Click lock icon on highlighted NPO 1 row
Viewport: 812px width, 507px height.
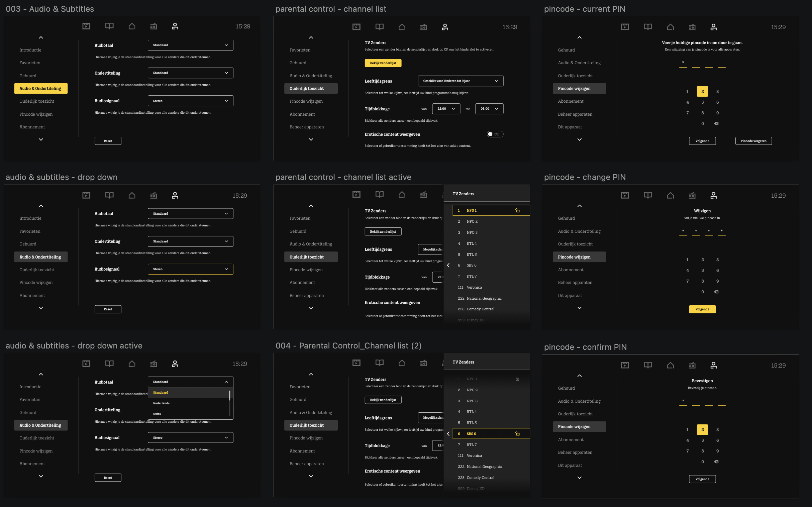coord(517,211)
